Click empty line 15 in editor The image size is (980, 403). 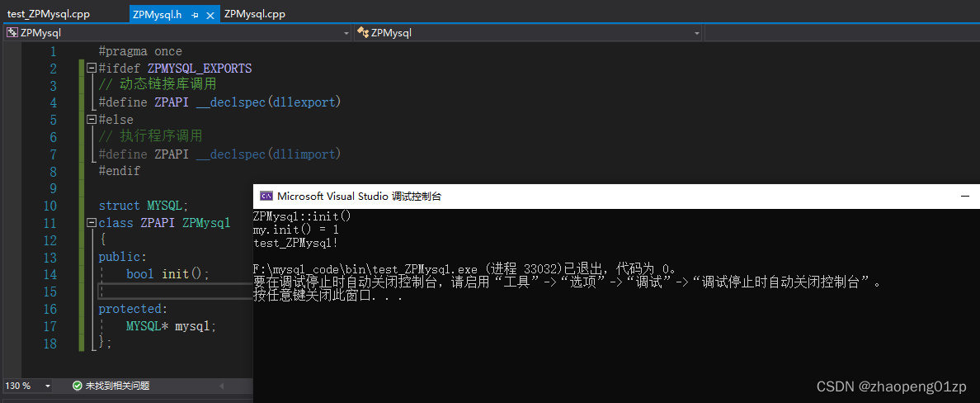pos(175,292)
